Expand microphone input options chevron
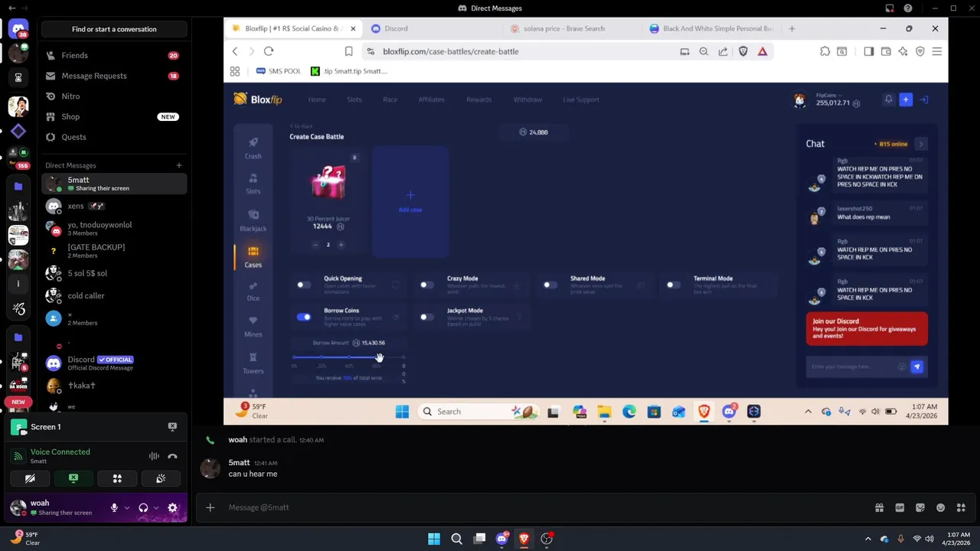980x551 pixels. [127, 507]
